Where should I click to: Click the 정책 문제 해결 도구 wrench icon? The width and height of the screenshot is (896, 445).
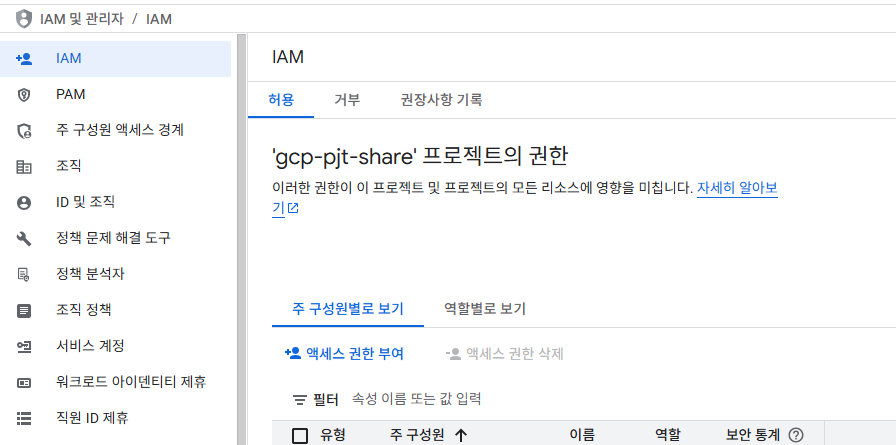tap(24, 239)
